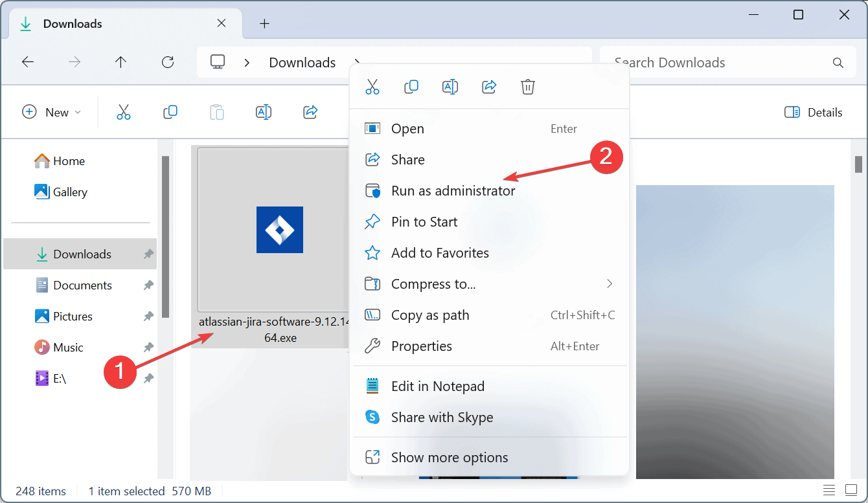Unpin Downloads from Quick access

pyautogui.click(x=148, y=254)
